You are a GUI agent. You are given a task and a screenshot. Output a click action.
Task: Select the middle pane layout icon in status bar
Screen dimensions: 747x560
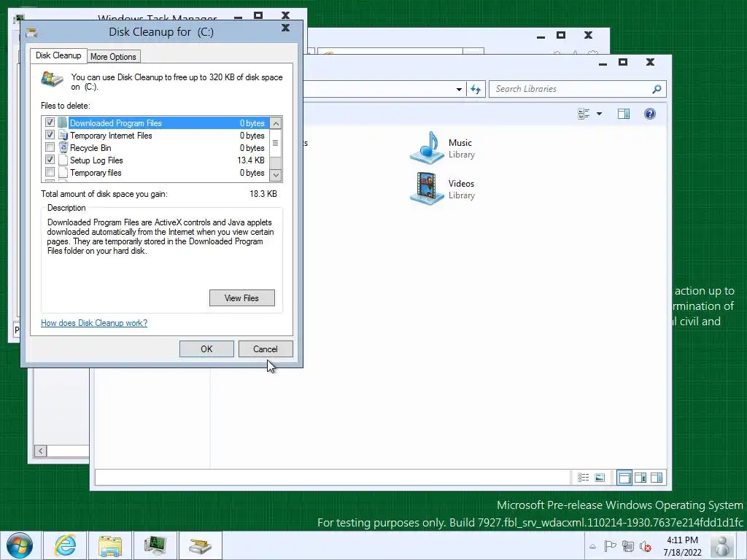[x=640, y=478]
